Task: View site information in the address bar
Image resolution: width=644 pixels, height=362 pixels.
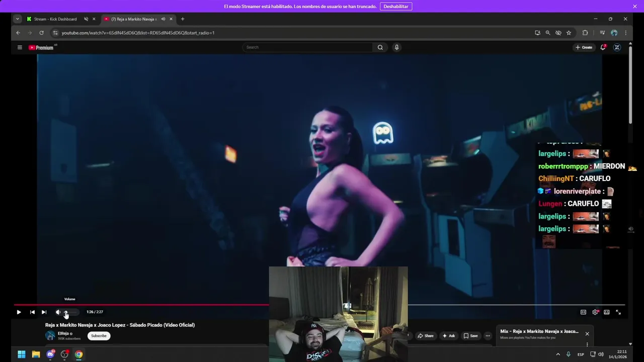Action: (x=55, y=33)
